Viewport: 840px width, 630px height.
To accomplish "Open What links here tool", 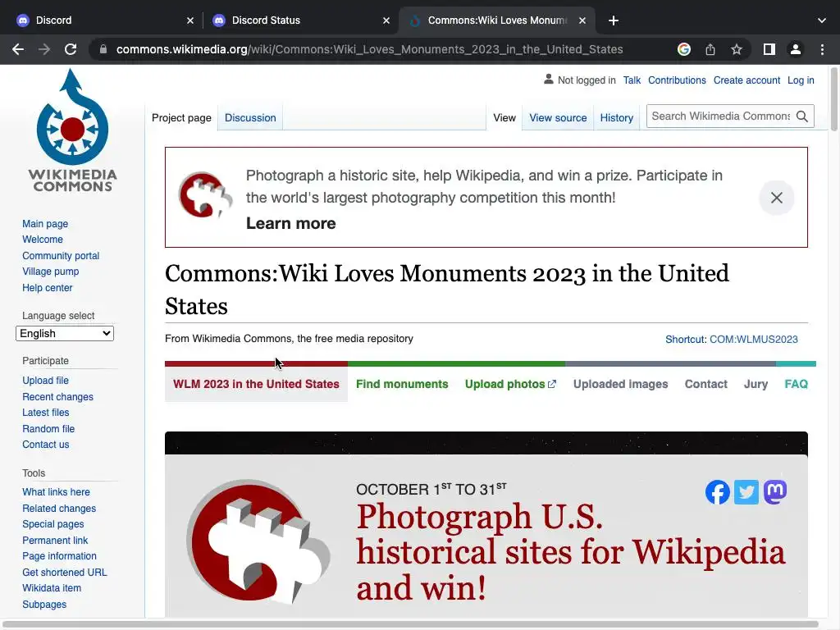I will (57, 492).
